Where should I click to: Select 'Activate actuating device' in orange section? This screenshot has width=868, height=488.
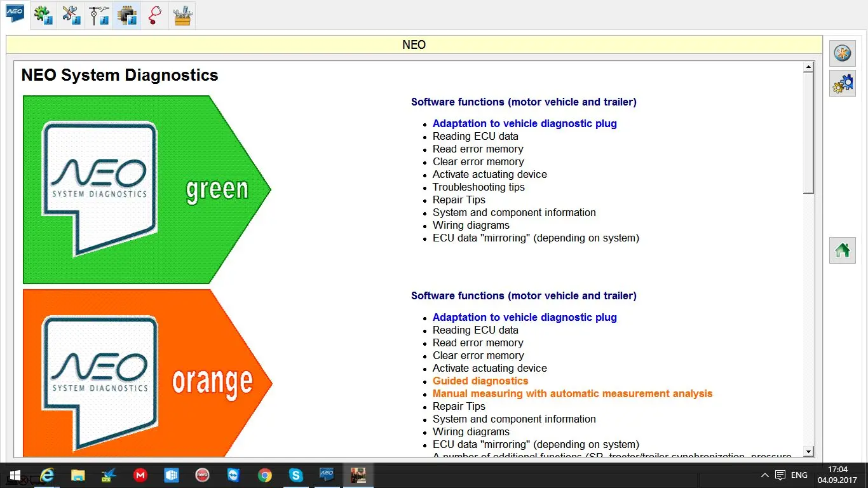(x=490, y=368)
